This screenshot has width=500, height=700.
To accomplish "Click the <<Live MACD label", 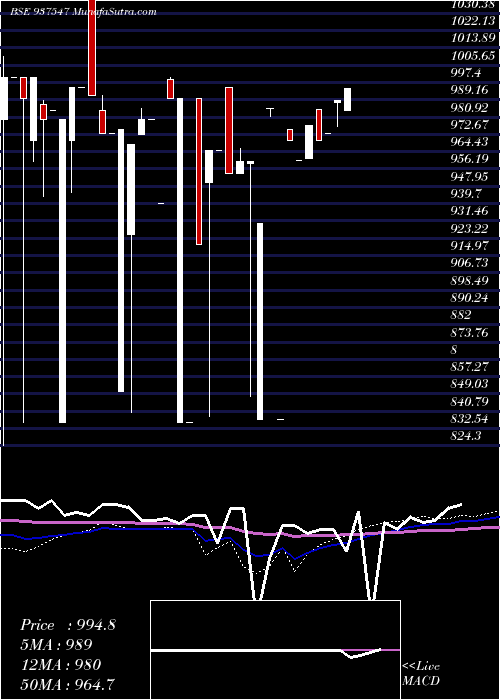I will pyautogui.click(x=421, y=674).
